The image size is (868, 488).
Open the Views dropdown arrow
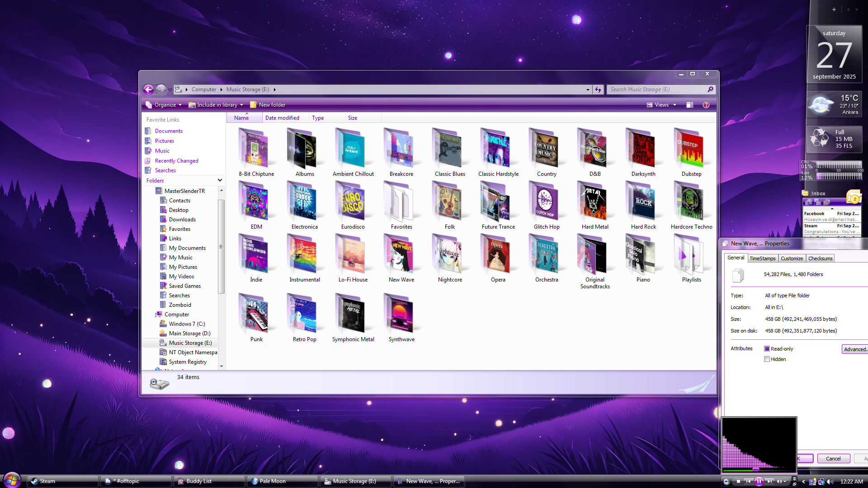coord(675,105)
